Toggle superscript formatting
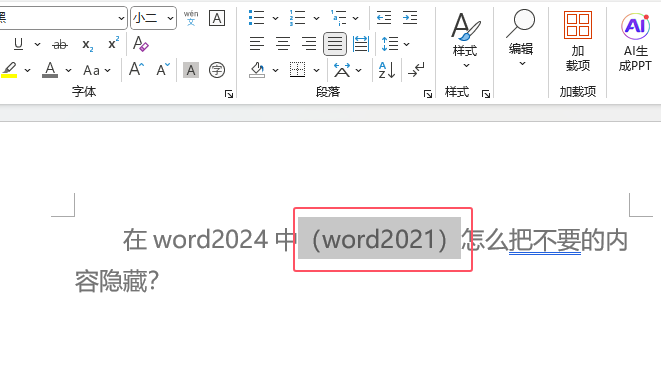This screenshot has height=373, width=661. click(113, 44)
